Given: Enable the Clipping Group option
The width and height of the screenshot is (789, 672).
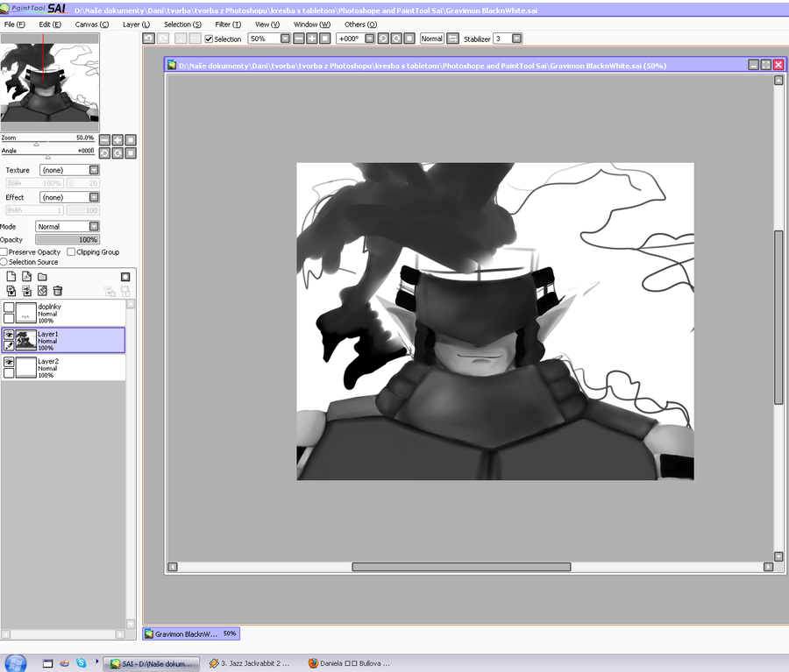Looking at the screenshot, I should [x=72, y=252].
